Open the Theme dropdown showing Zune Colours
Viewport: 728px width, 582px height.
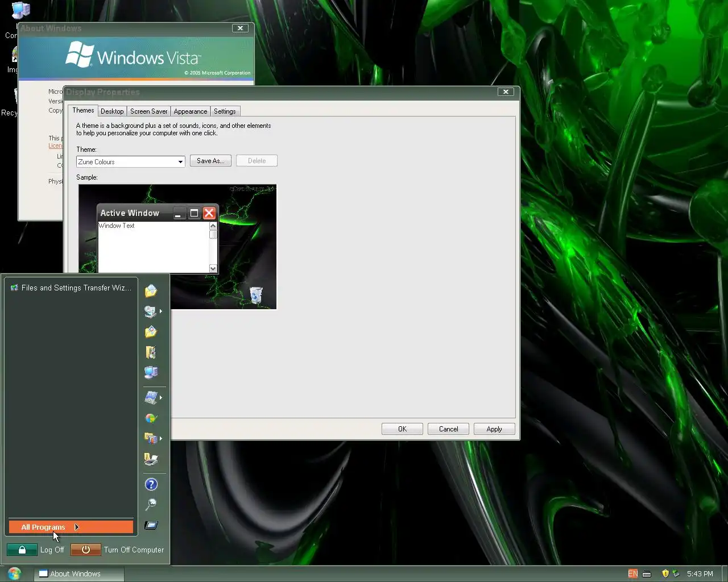[131, 162]
